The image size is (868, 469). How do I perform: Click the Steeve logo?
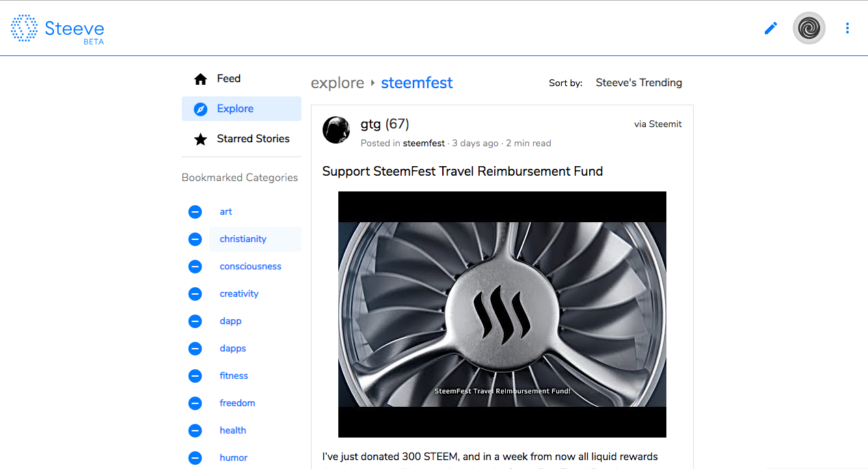pyautogui.click(x=57, y=28)
